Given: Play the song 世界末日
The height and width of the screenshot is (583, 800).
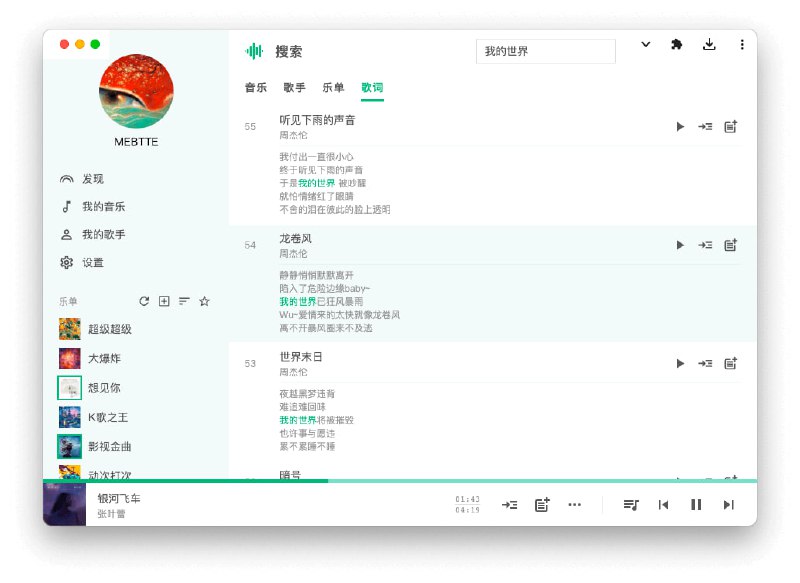Looking at the screenshot, I should pos(680,364).
